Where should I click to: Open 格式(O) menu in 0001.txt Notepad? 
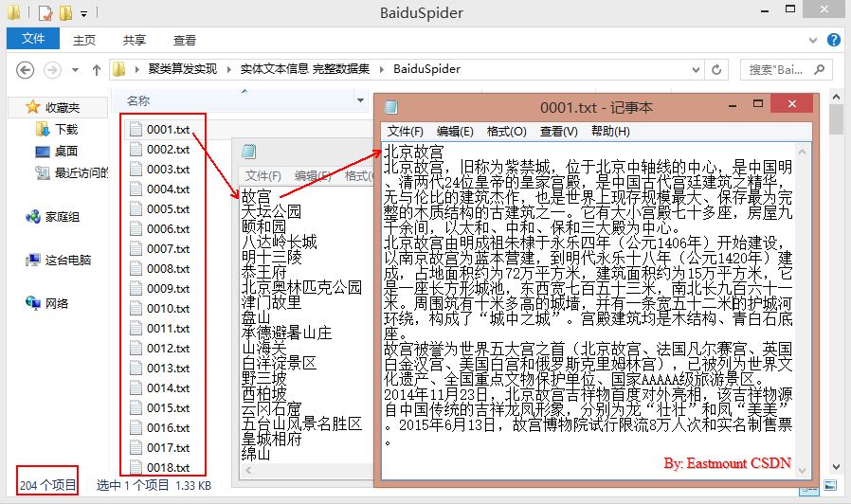(x=506, y=132)
